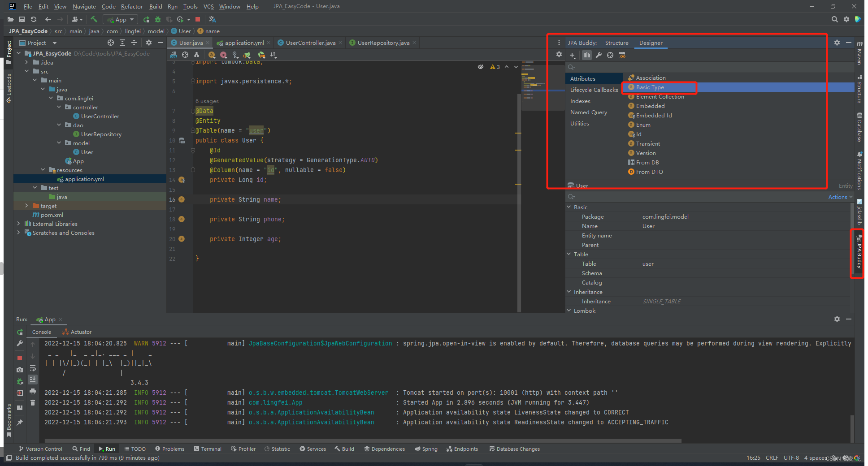Click the pink 'm' method icon in editor toolbar
Image resolution: width=868 pixels, height=466 pixels.
pos(223,55)
